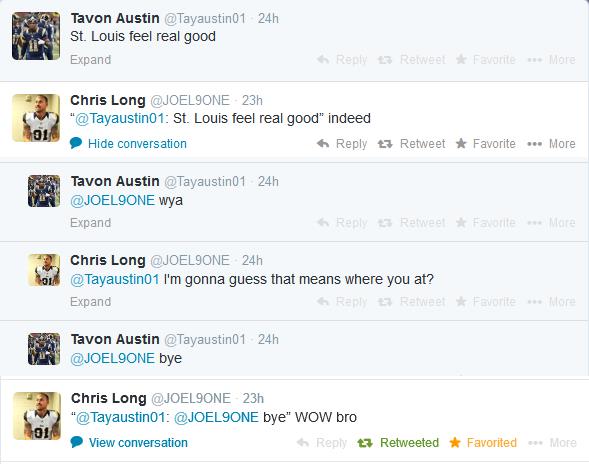Unfavorite the "WOW bro" tweet
Screen dimensions: 589x465
tap(483, 442)
